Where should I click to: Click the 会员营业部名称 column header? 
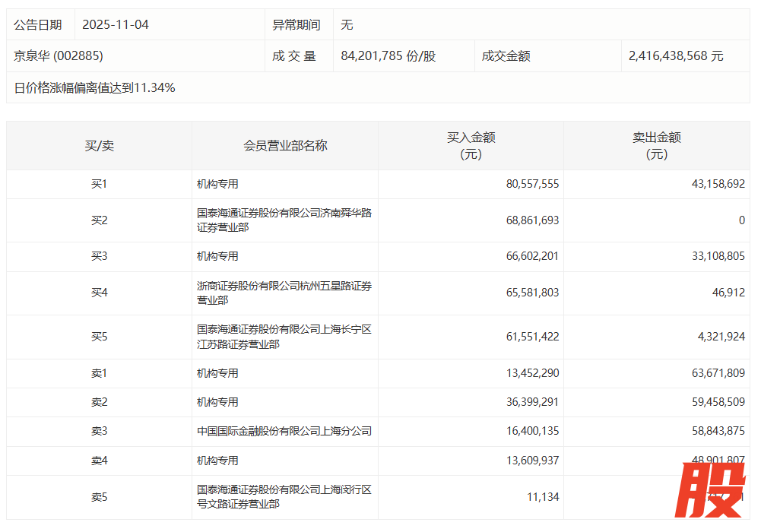pos(285,145)
